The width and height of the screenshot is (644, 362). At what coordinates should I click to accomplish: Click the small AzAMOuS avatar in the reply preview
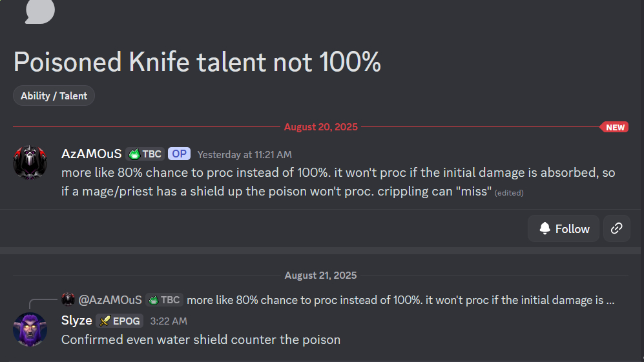click(68, 299)
